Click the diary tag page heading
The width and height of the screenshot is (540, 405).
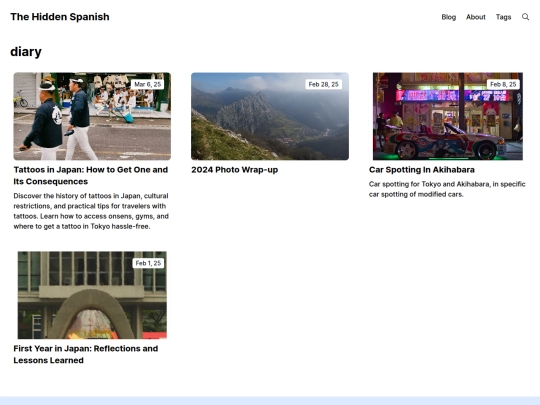[26, 52]
